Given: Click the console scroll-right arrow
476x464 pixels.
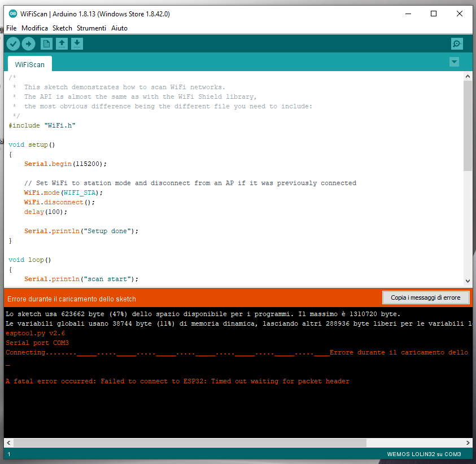Looking at the screenshot, I should (468, 443).
